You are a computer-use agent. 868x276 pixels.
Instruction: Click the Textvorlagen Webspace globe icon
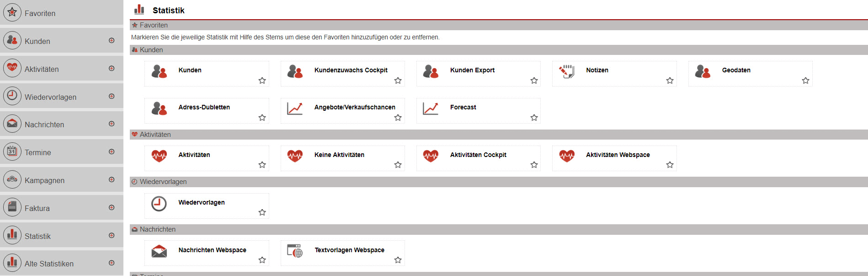click(x=295, y=251)
